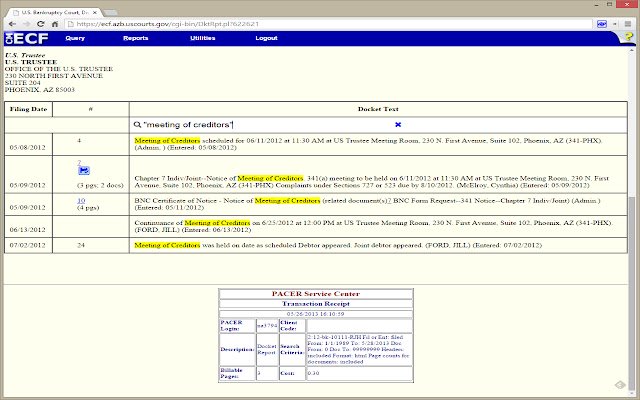Open a new browser tab

pos(111,13)
